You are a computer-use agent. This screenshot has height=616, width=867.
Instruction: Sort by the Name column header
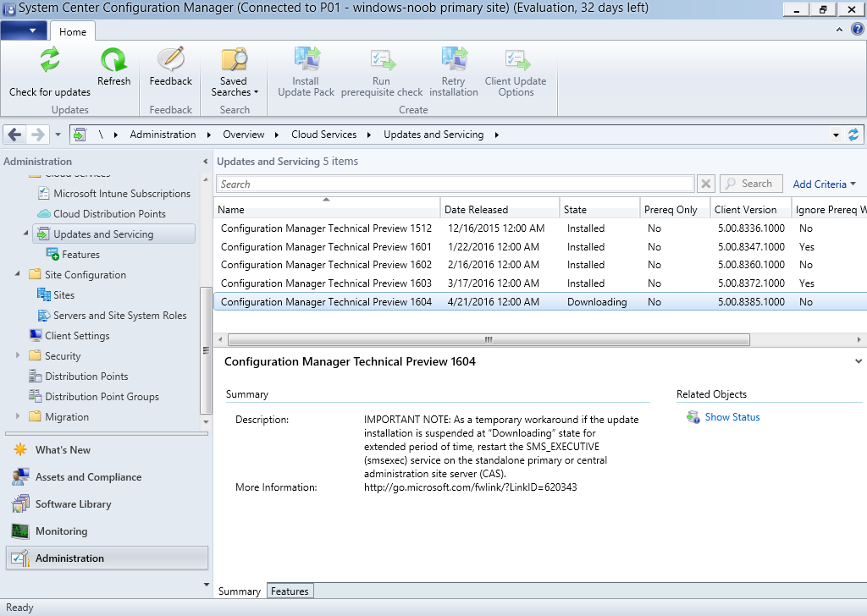coord(327,209)
